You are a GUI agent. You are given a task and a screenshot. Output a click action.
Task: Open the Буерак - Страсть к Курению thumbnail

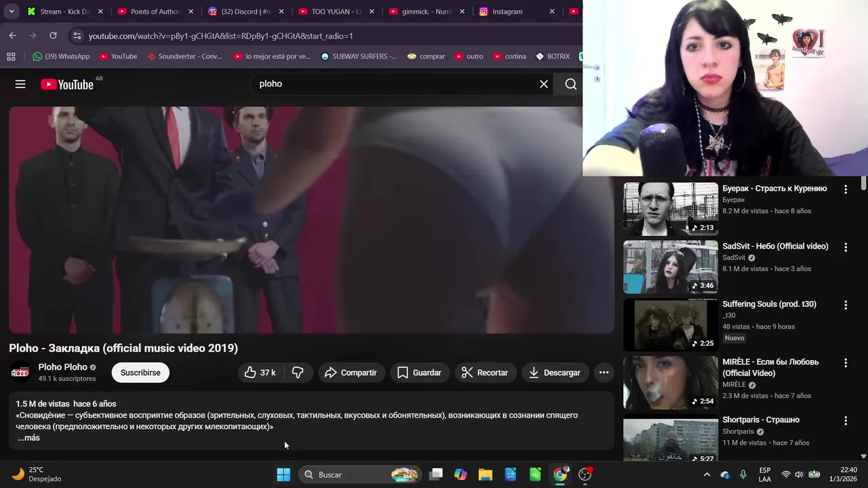tap(671, 209)
